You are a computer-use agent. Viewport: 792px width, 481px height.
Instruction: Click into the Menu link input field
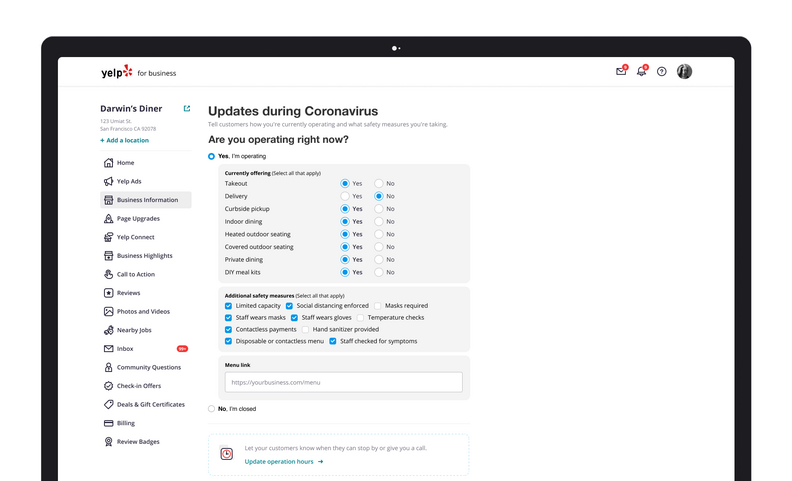click(x=343, y=382)
